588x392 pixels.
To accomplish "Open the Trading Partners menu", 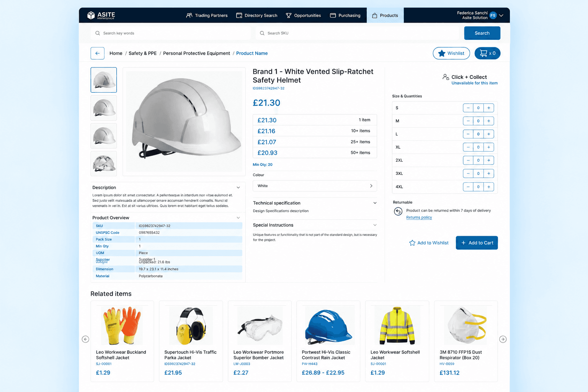I will tap(207, 15).
